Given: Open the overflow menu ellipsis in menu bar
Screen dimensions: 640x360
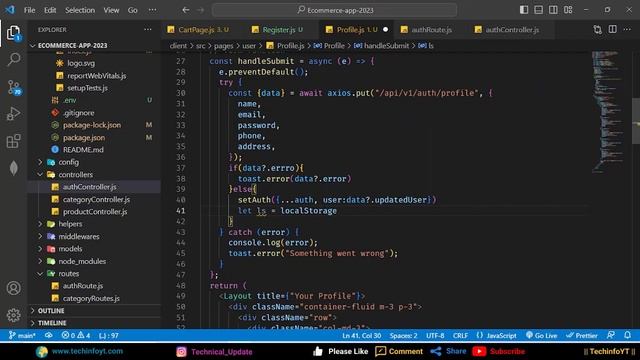Looking at the screenshot, I should 152,10.
